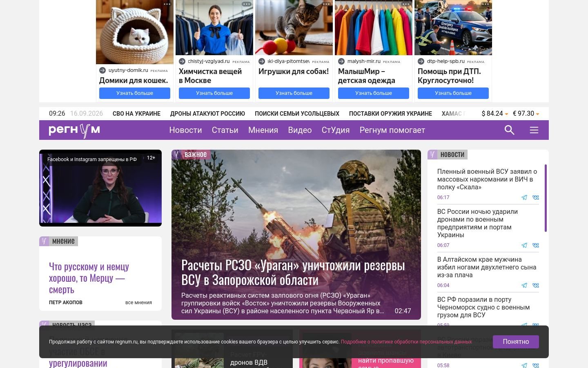
Task: Click the uyutny-domik.ru advertiser icon
Action: 102,70
